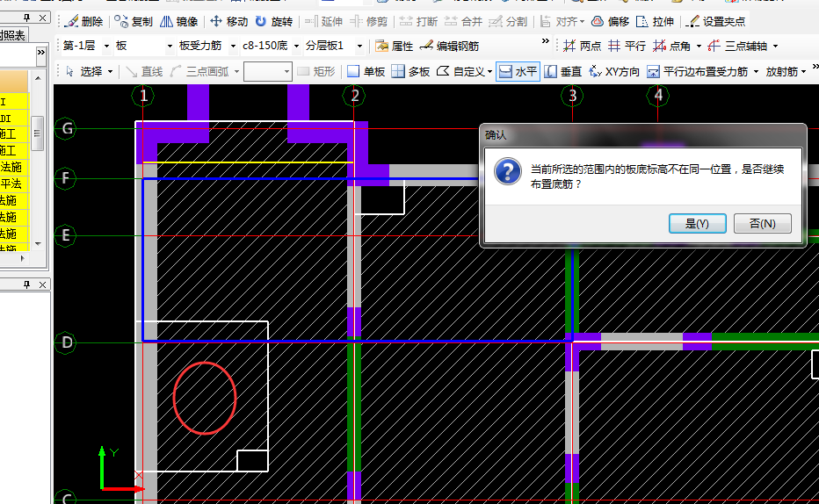Switch to the 照表 tab in left panel
819x504 pixels.
point(12,35)
